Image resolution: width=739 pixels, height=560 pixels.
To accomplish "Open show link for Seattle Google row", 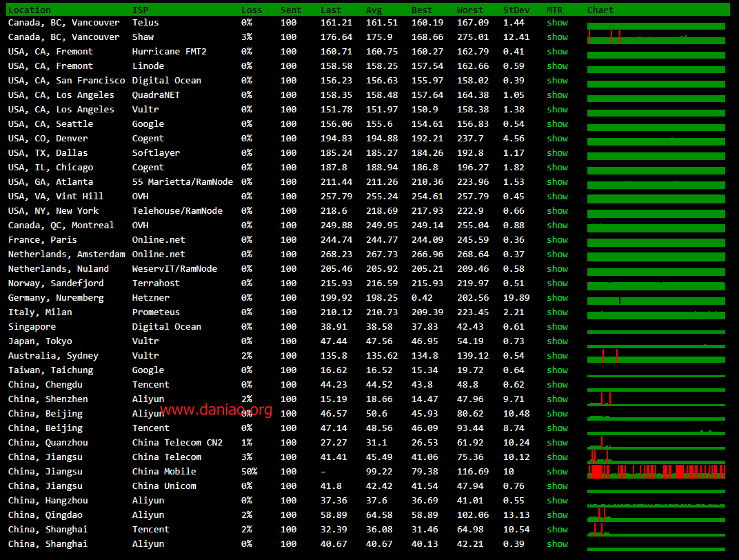I will pyautogui.click(x=557, y=124).
